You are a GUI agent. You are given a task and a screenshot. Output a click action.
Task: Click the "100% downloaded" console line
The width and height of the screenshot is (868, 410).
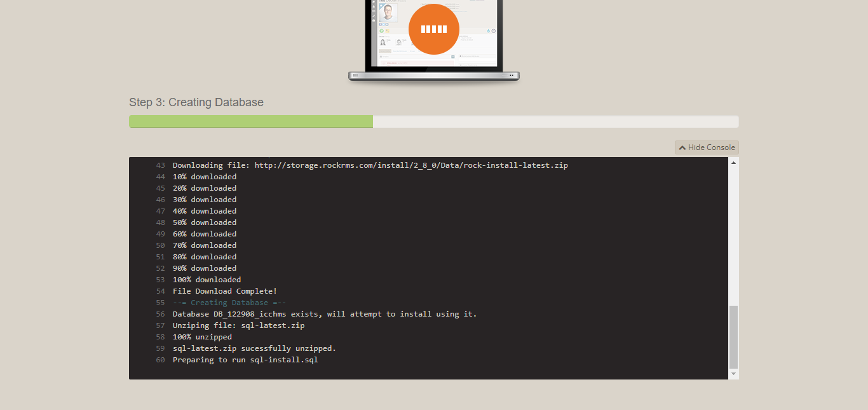point(207,280)
